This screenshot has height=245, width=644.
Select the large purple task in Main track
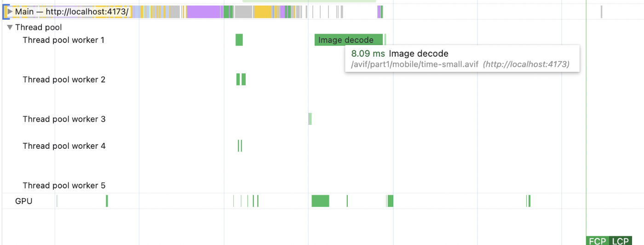pos(204,12)
